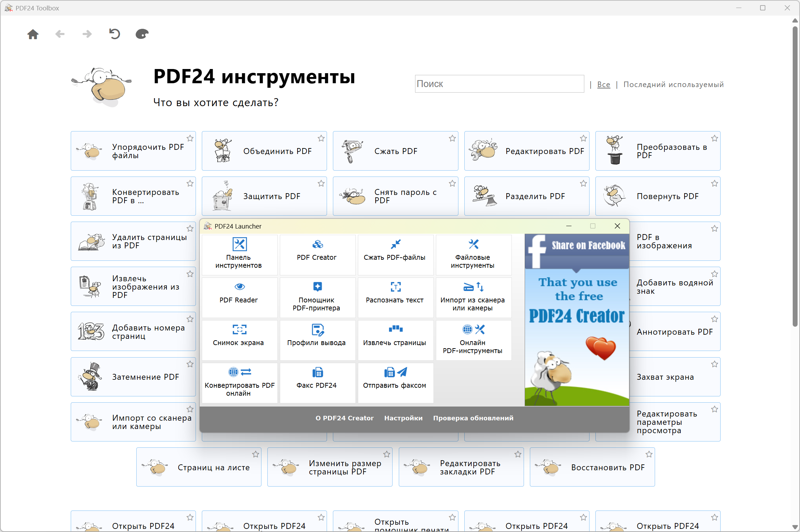This screenshot has width=800, height=532.
Task: Reload page with the refresh icon
Action: (x=114, y=34)
